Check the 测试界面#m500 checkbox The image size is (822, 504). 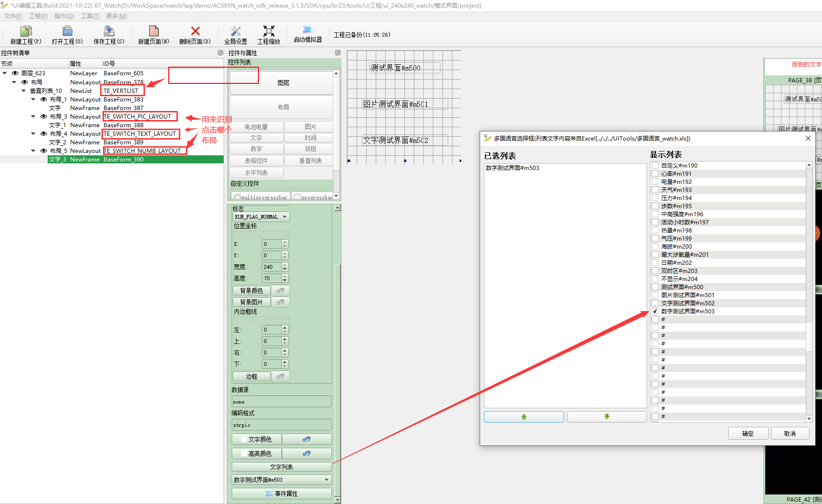point(655,287)
